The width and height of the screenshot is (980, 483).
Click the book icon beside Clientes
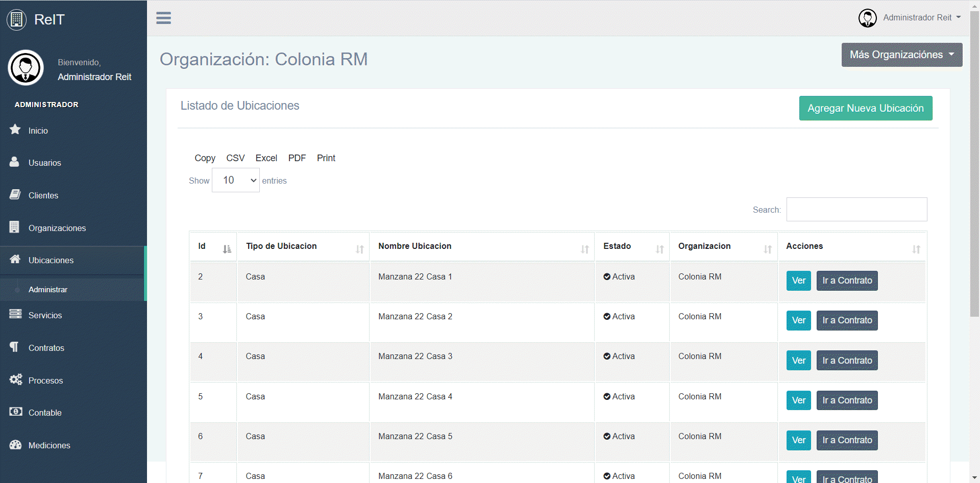click(x=15, y=194)
